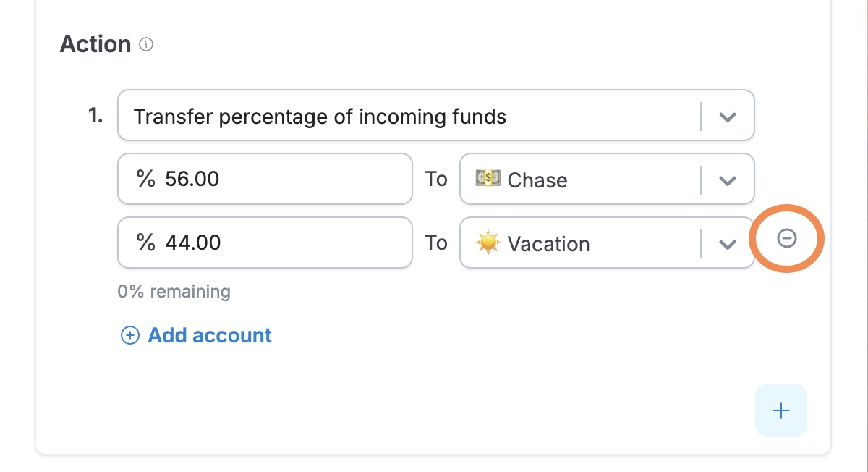Screen dimensions: 868x472
Task: Expand the Vacation account chevron arrow
Action: tap(728, 243)
